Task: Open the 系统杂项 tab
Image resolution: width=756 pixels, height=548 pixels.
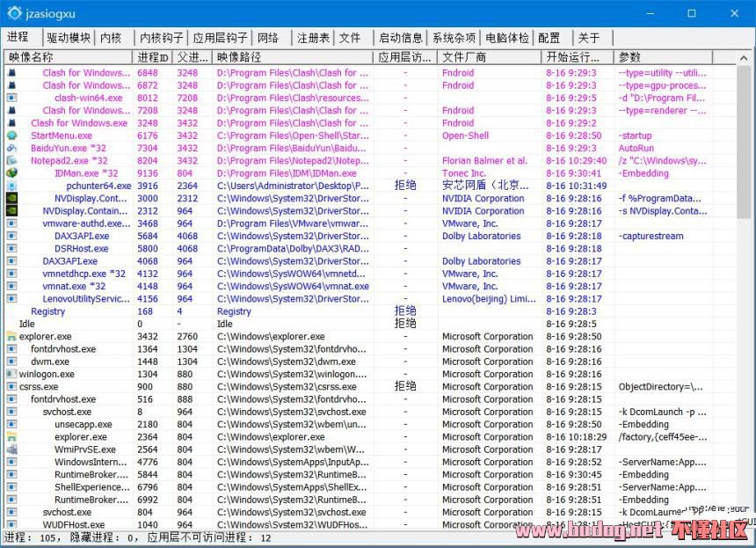Action: coord(454,38)
